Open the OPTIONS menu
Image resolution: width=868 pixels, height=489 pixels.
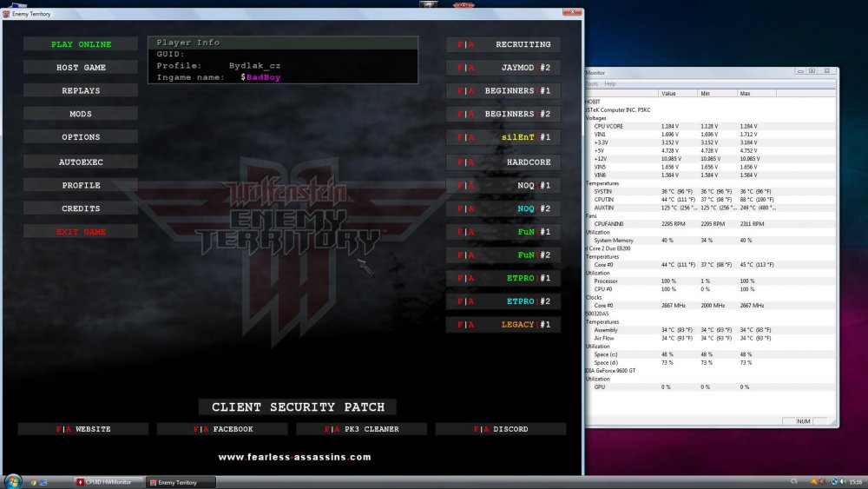pos(81,137)
